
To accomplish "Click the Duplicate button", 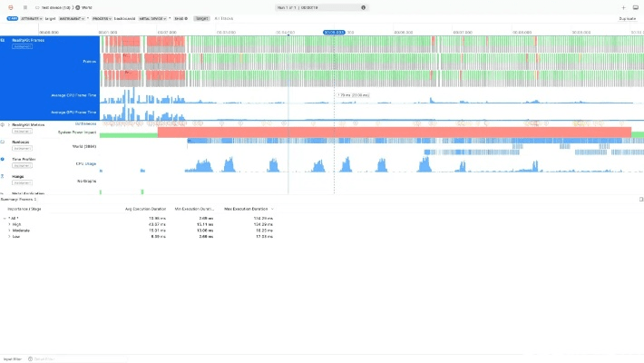I will coord(627,17).
